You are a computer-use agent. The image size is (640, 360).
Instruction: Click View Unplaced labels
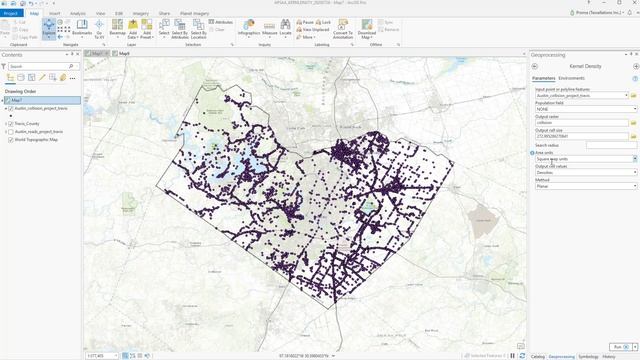tap(313, 29)
